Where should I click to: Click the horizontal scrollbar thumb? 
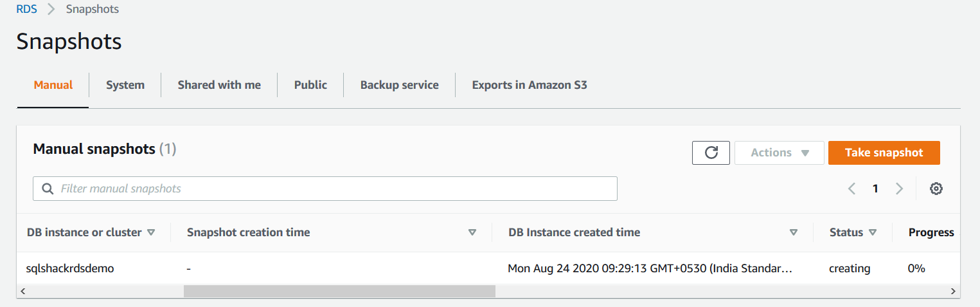339,292
